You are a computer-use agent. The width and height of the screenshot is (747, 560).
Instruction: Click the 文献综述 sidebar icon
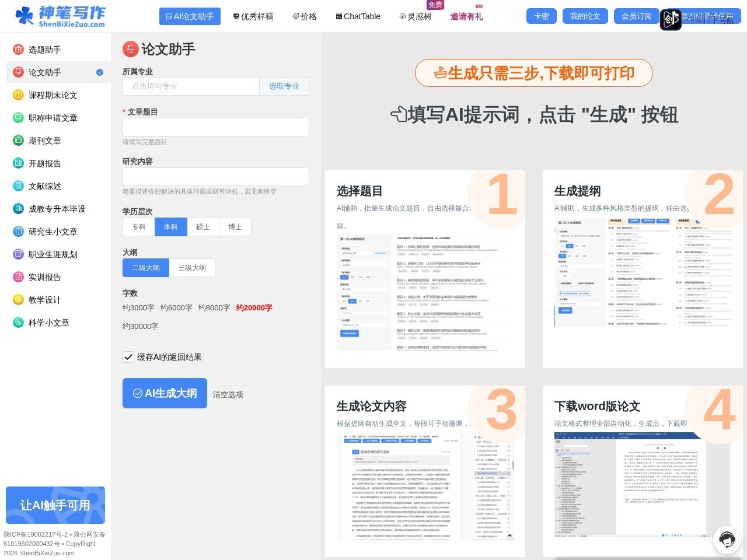18,186
